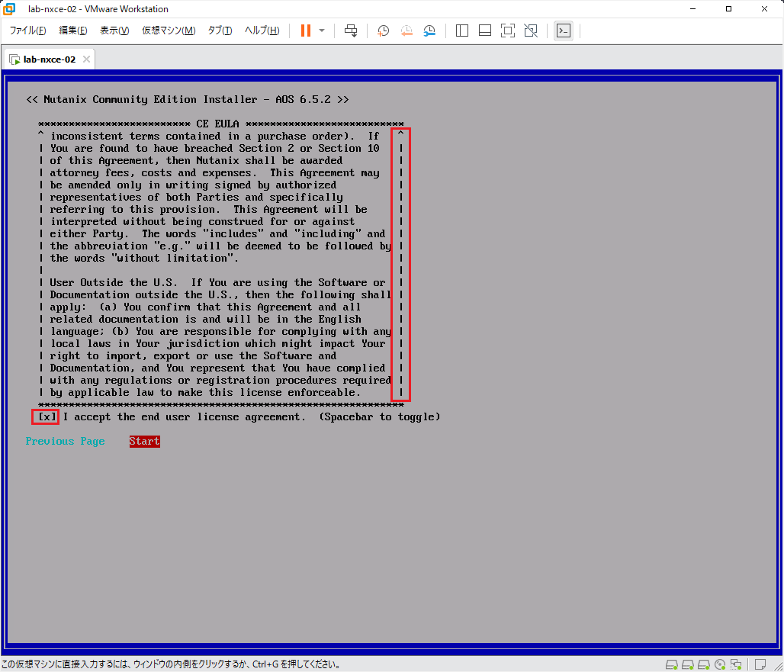The width and height of the screenshot is (784, 672).
Task: Click the console view icon
Action: pos(564,31)
